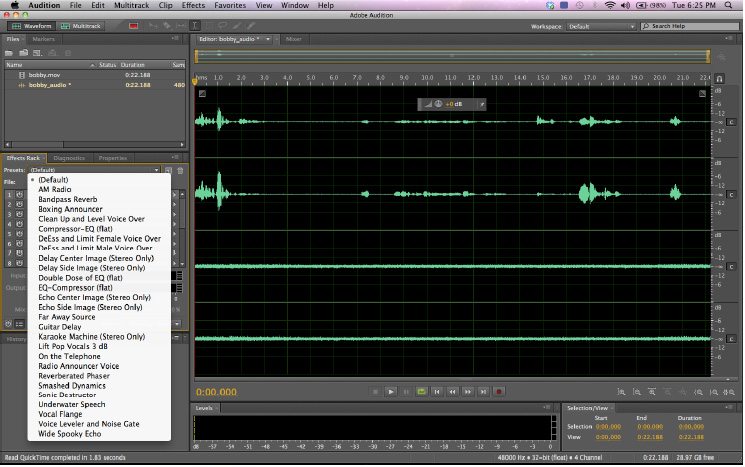The height and width of the screenshot is (467, 745).
Task: Open the Favorites menu
Action: [230, 5]
